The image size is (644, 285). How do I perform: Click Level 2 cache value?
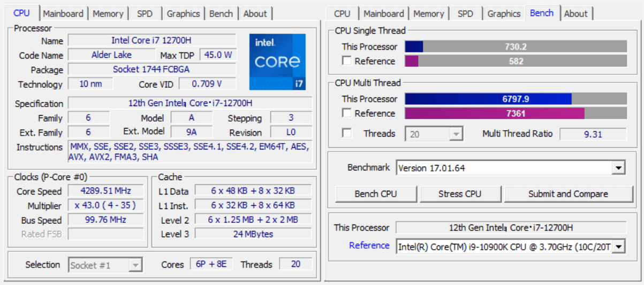tap(253, 220)
